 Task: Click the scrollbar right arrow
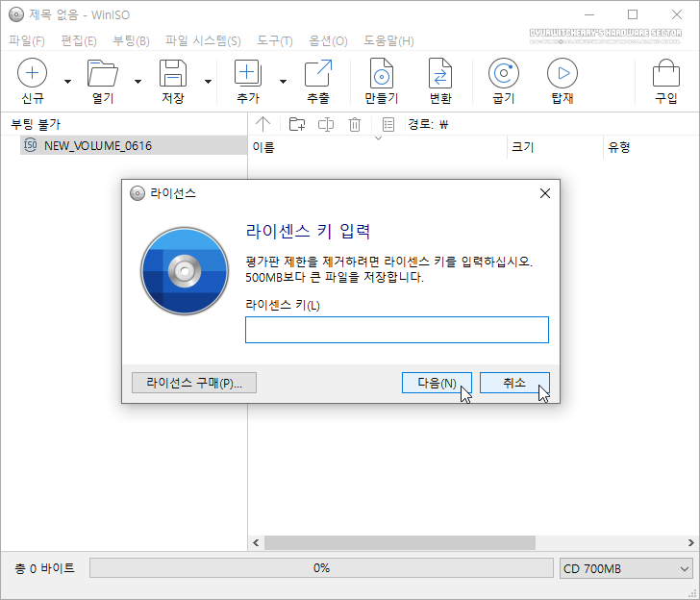[x=690, y=543]
